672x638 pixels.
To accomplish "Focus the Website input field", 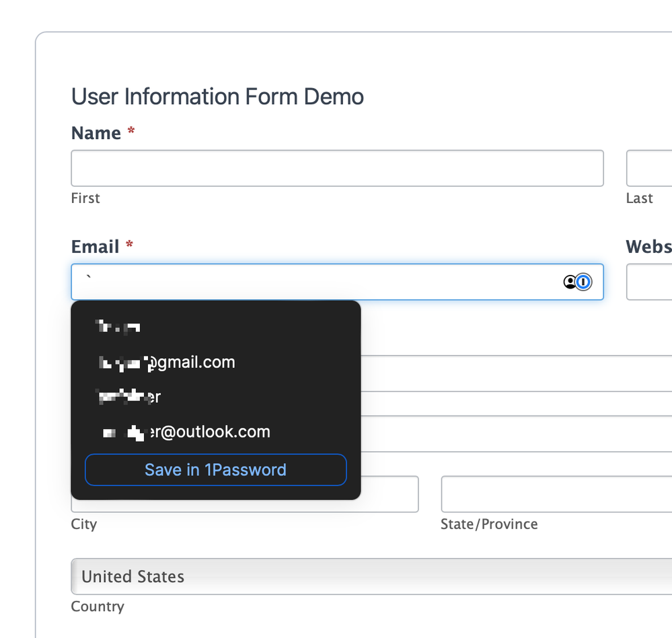I will coord(649,282).
